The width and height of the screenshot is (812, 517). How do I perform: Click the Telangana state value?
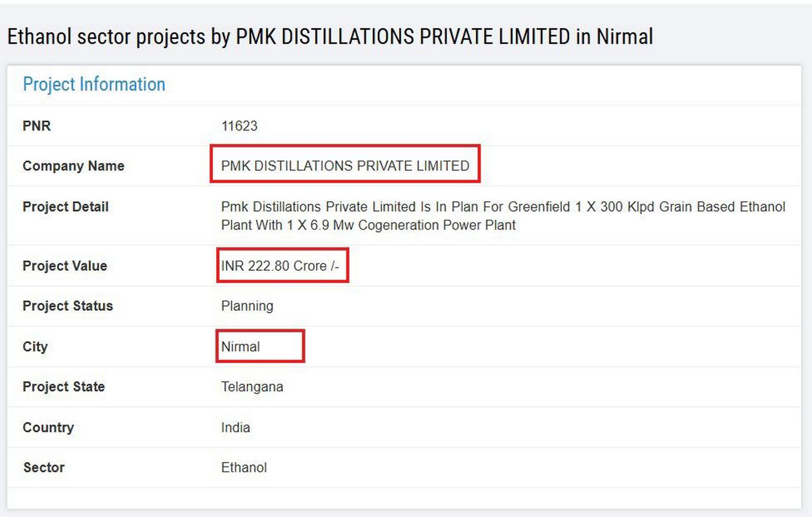click(x=252, y=387)
